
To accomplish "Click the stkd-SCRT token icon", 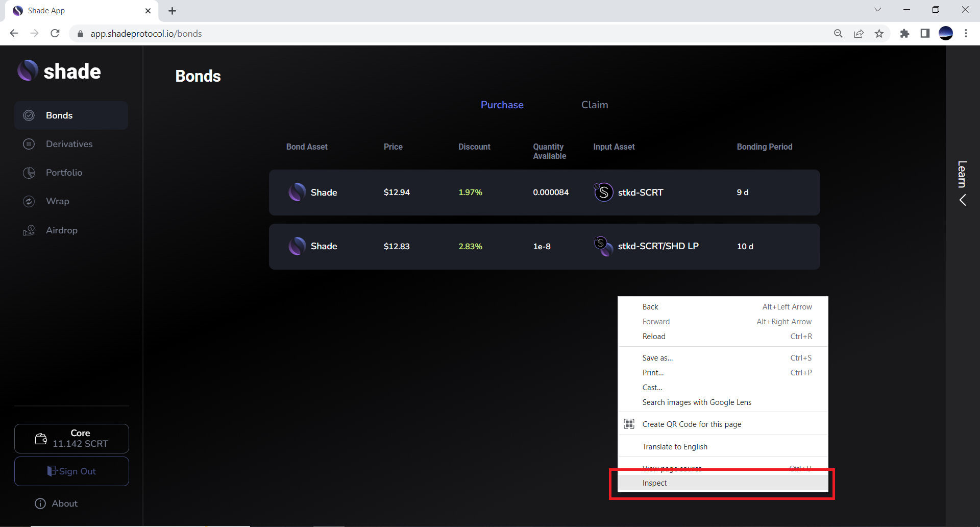I will (603, 193).
